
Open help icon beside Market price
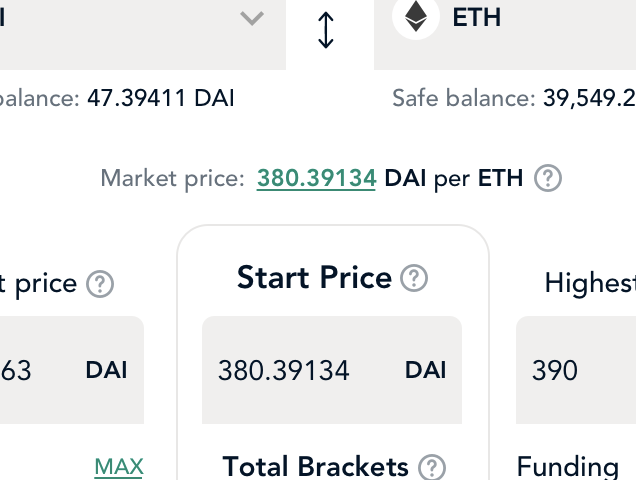(548, 178)
